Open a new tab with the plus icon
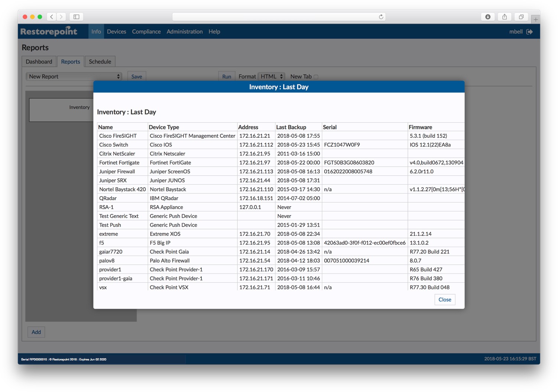 coord(535,19)
